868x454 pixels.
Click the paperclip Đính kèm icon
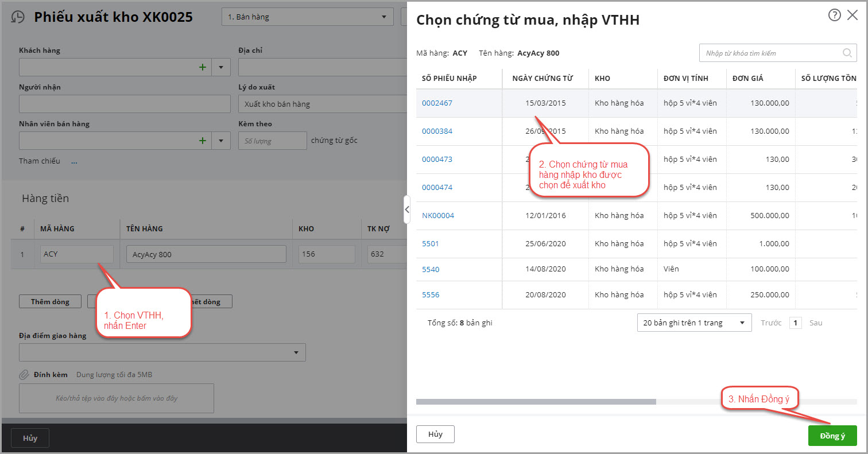24,375
